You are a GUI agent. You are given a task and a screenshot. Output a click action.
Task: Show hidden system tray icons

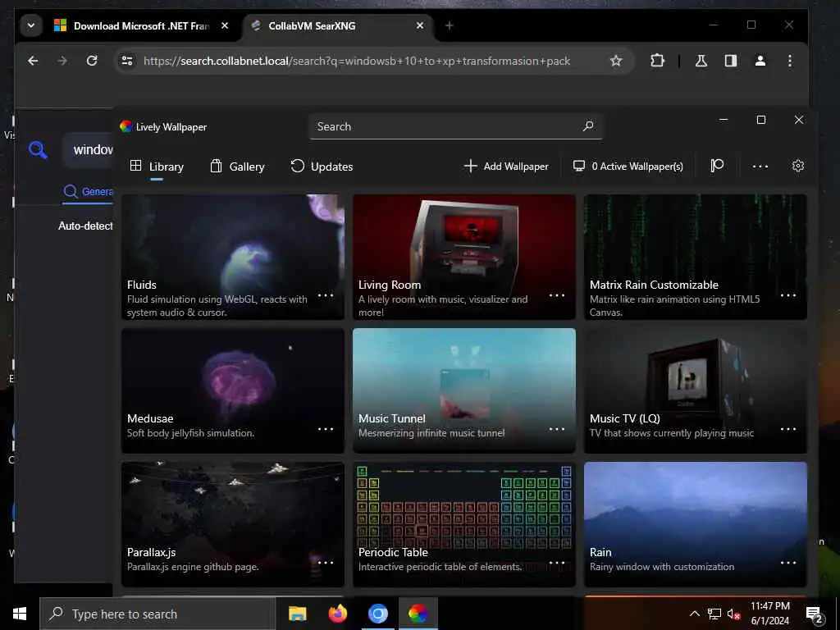694,614
